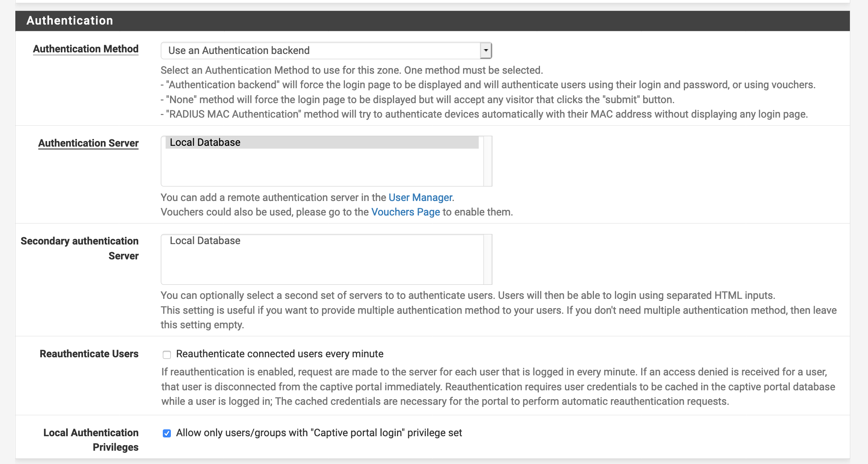This screenshot has height=464, width=868.
Task: Open the User Manager link
Action: click(420, 197)
